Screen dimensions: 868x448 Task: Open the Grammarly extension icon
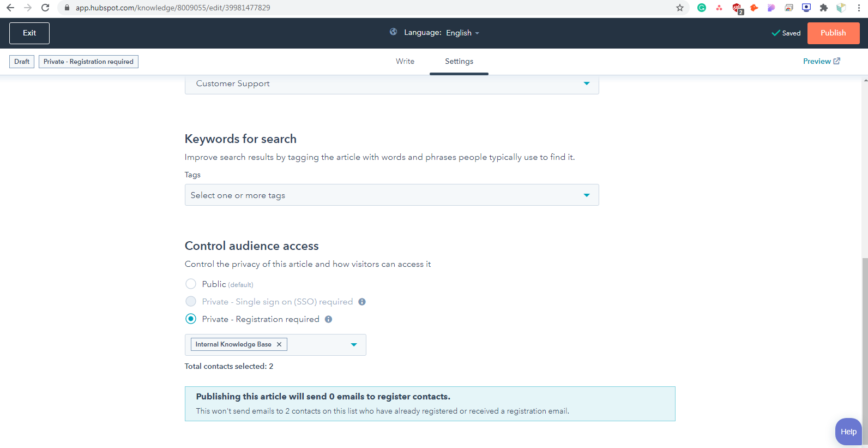[x=702, y=8]
